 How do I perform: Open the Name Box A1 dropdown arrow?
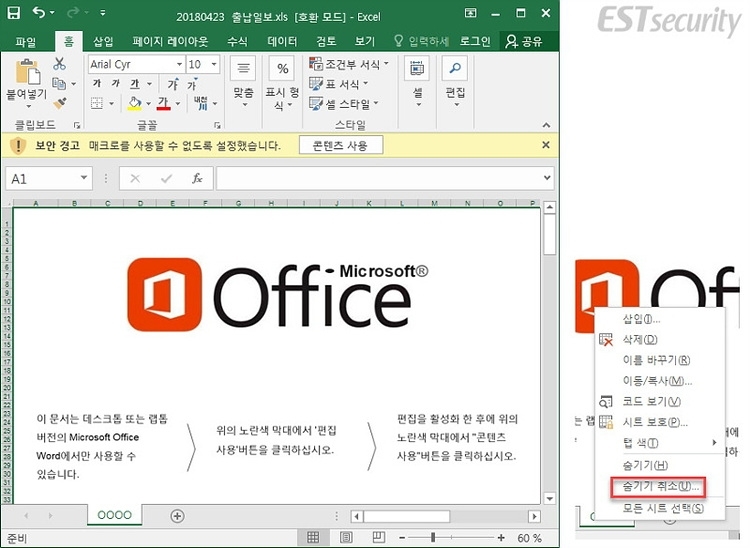pyautogui.click(x=84, y=178)
